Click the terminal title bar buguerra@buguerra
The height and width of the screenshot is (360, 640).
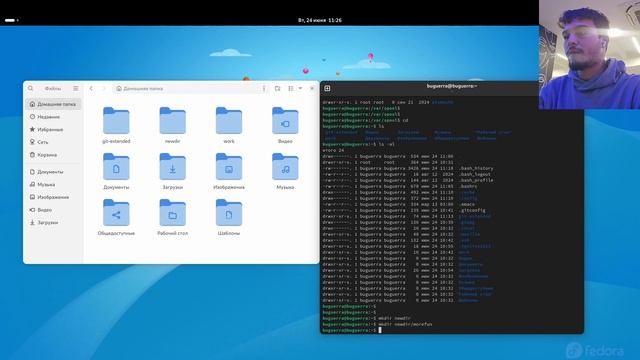[452, 86]
